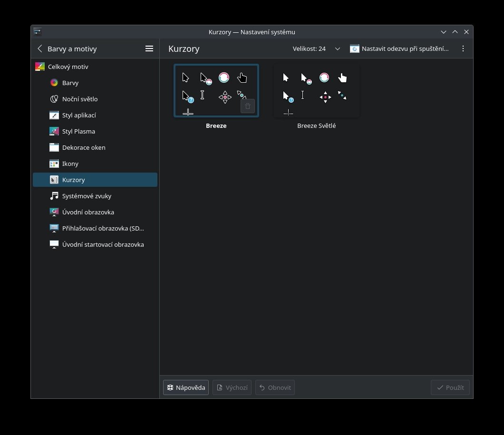Open Přihlašovací obrazovka (SDDM) page

(x=102, y=228)
